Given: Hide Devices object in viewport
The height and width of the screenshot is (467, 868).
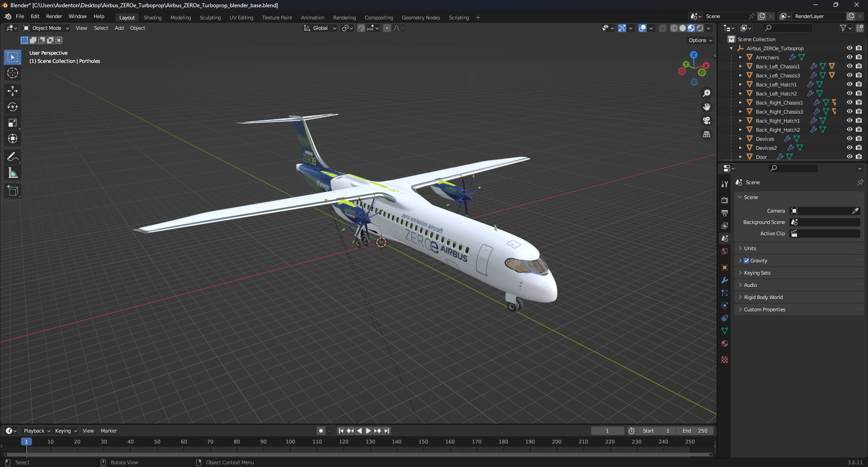Looking at the screenshot, I should pyautogui.click(x=849, y=139).
